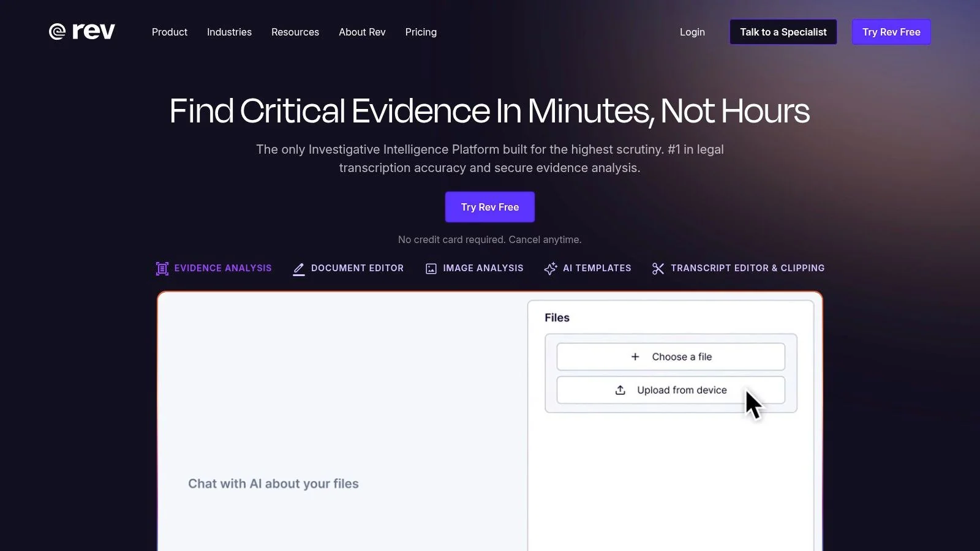
Task: Click the Choose a file button
Action: click(x=671, y=357)
